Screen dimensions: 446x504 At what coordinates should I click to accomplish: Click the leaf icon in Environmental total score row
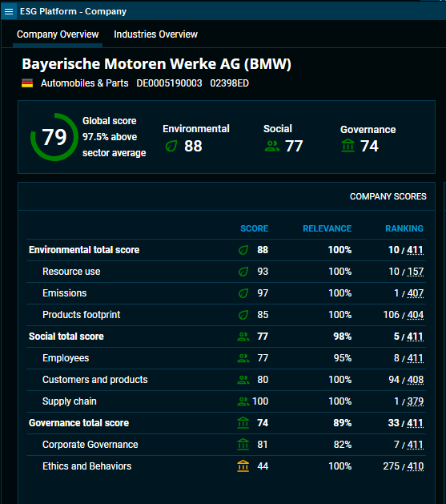pyautogui.click(x=243, y=250)
